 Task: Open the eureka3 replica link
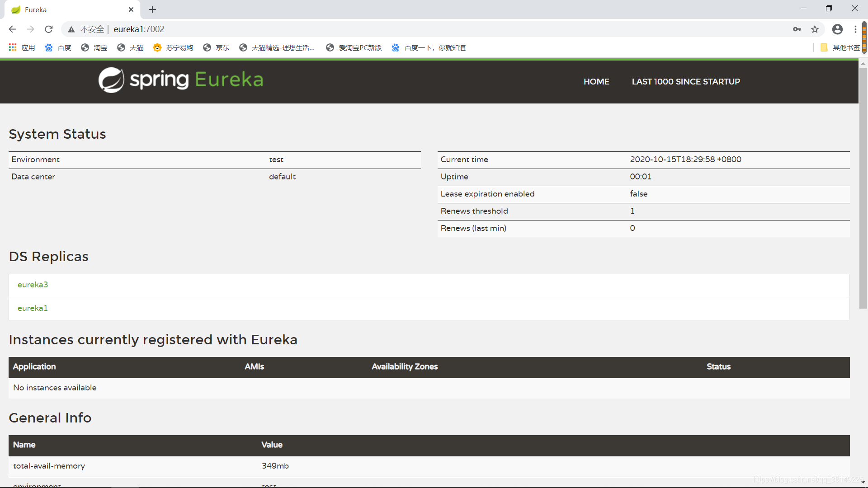(x=33, y=285)
